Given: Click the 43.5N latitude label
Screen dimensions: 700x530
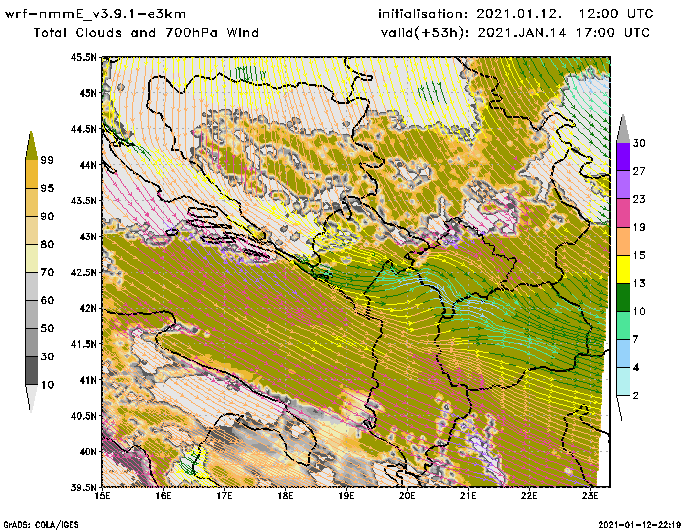Looking at the screenshot, I should 83,200.
